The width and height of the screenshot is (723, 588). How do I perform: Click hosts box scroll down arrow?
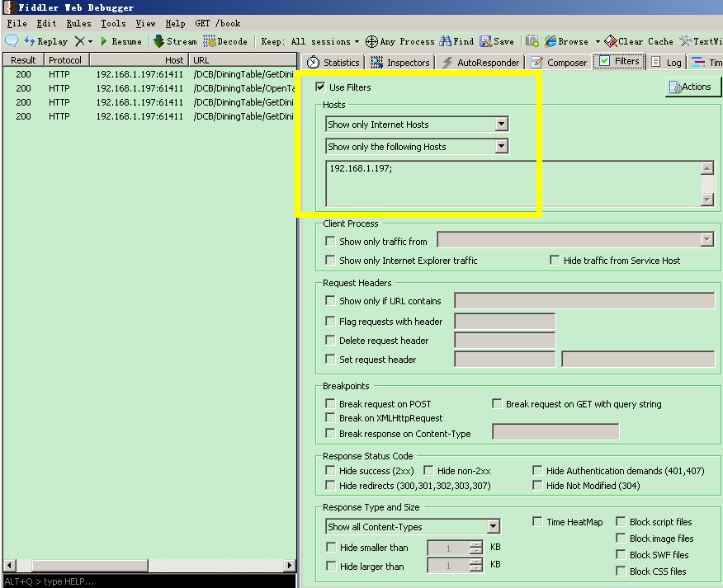point(707,199)
